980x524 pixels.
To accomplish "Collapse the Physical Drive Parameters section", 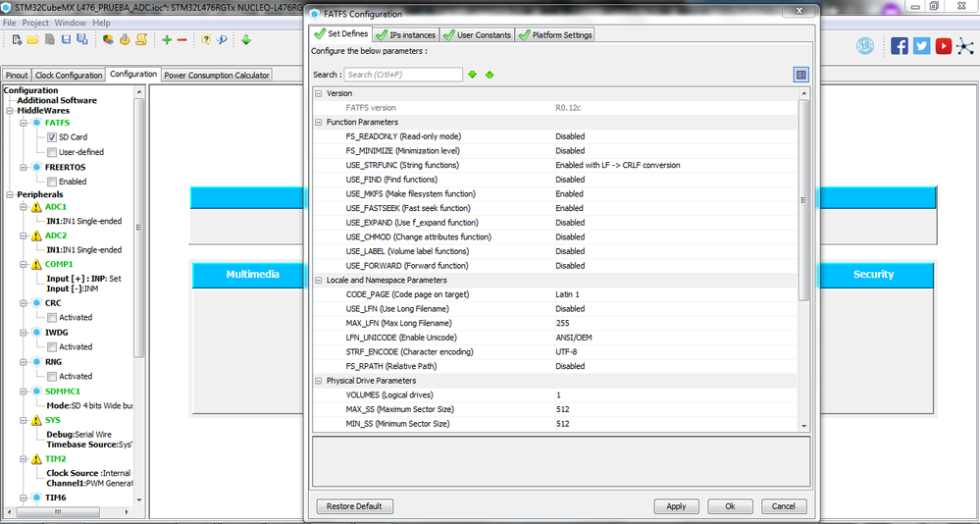I will [318, 381].
